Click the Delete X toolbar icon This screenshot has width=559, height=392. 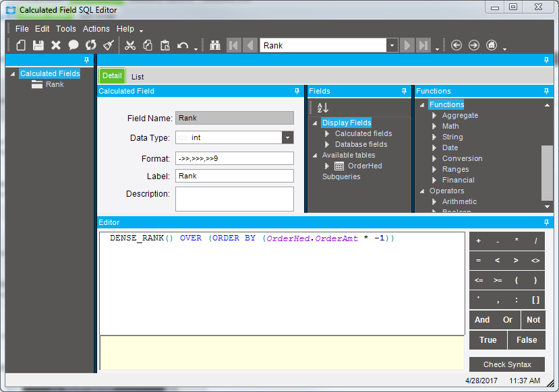tap(55, 45)
